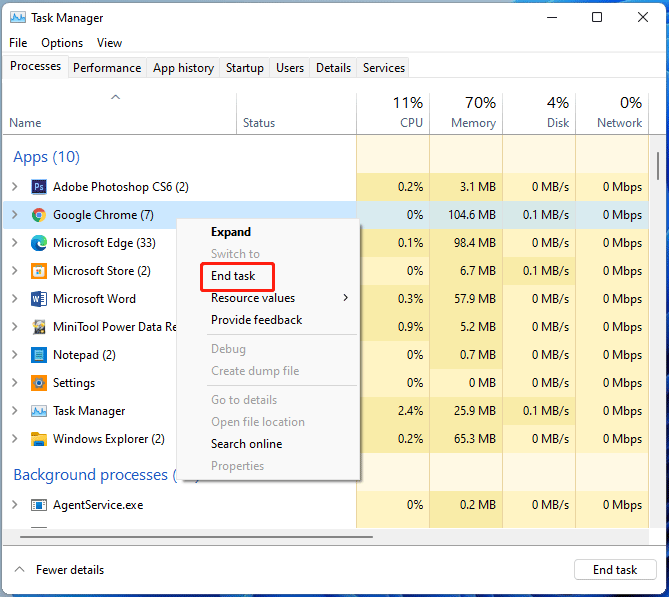The width and height of the screenshot is (669, 597).
Task: Collapse view with Fewer details chevron
Action: coord(19,569)
